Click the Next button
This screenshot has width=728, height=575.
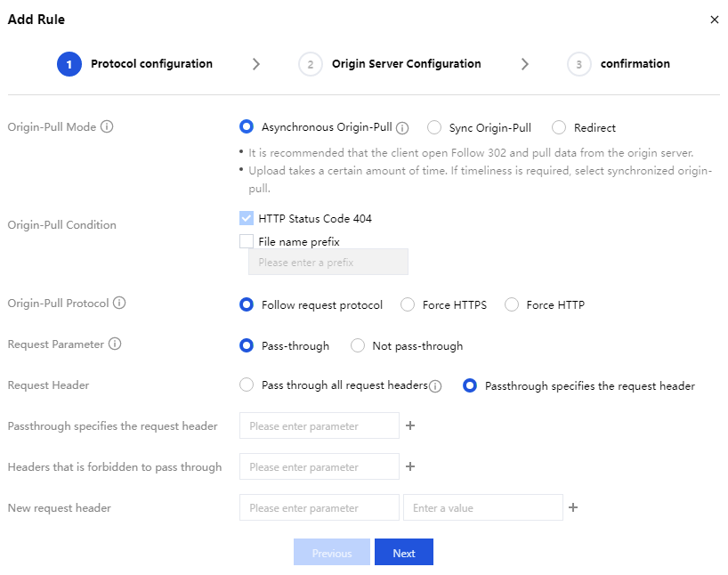[x=403, y=553]
